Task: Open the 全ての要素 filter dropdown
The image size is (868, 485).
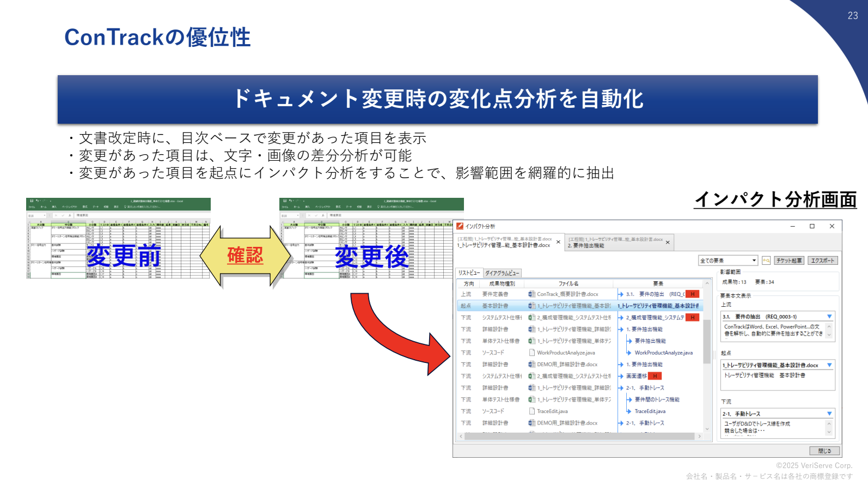Action: (x=728, y=260)
